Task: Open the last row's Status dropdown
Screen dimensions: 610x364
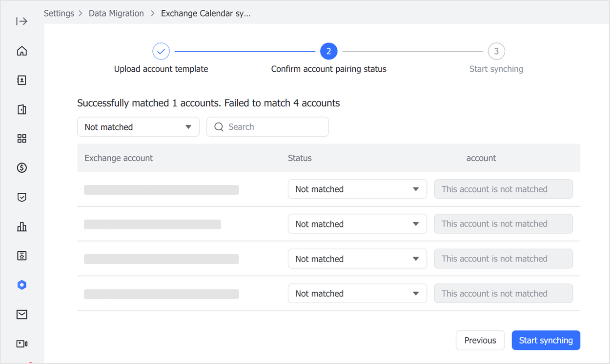Action: (357, 294)
